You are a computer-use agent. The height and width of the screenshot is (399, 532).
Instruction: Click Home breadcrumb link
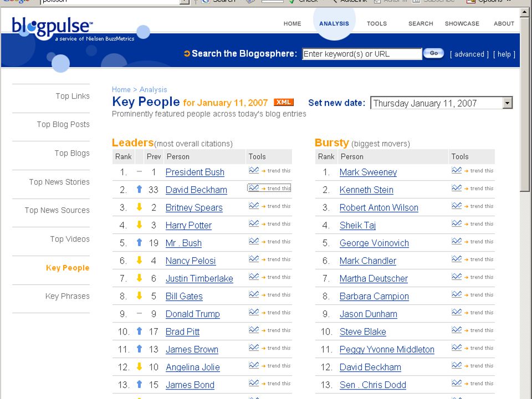[x=121, y=89]
